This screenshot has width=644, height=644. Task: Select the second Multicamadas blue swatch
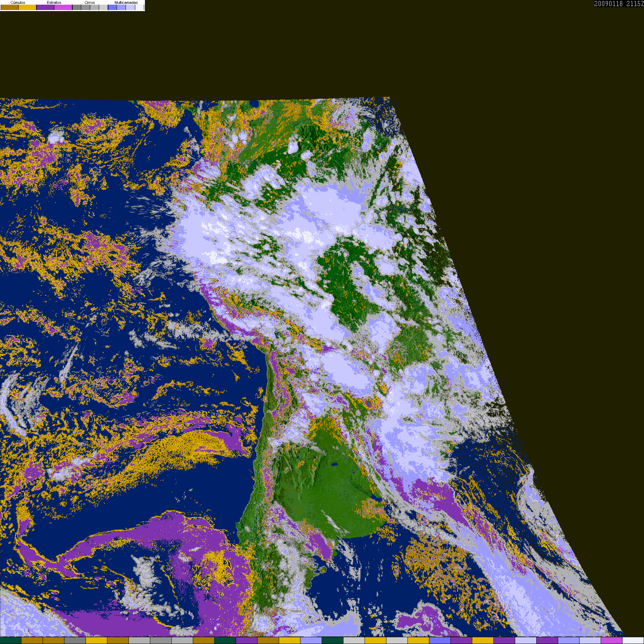(x=121, y=8)
